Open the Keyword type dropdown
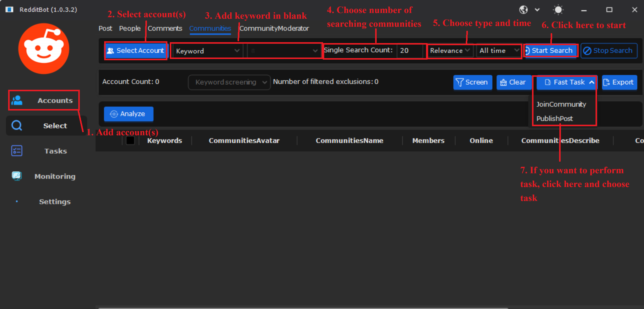The height and width of the screenshot is (309, 644). pos(208,51)
